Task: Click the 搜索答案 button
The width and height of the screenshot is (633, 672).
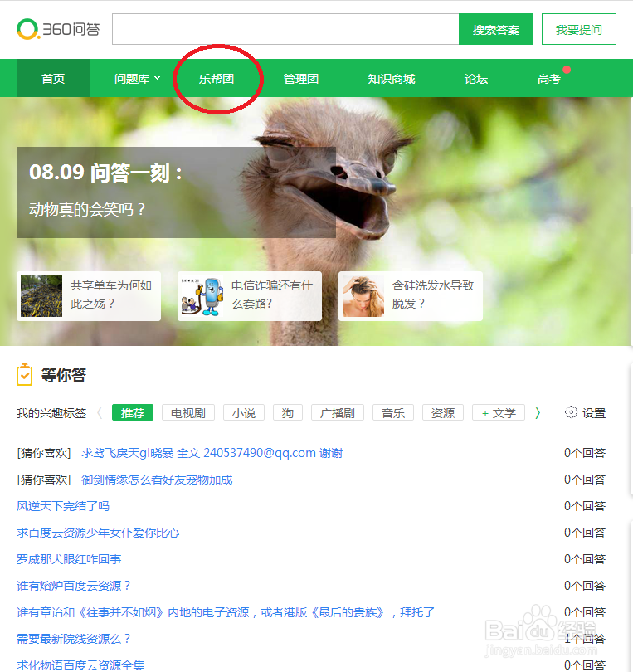Action: (x=496, y=29)
